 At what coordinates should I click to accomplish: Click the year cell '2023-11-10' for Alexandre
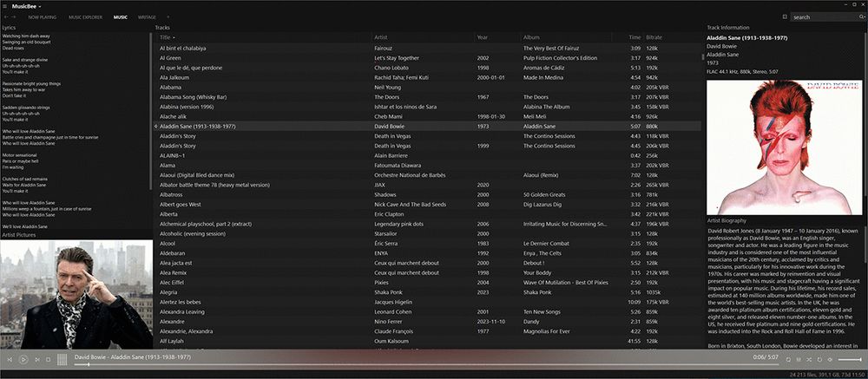coord(491,322)
